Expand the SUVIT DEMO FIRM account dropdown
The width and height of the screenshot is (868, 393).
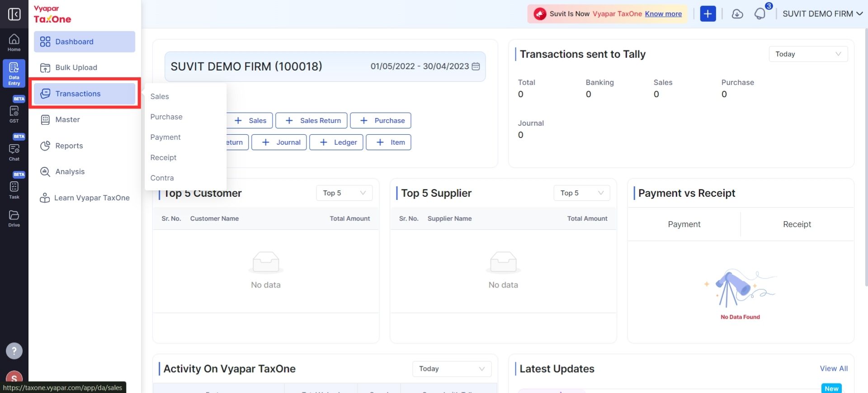pyautogui.click(x=823, y=14)
